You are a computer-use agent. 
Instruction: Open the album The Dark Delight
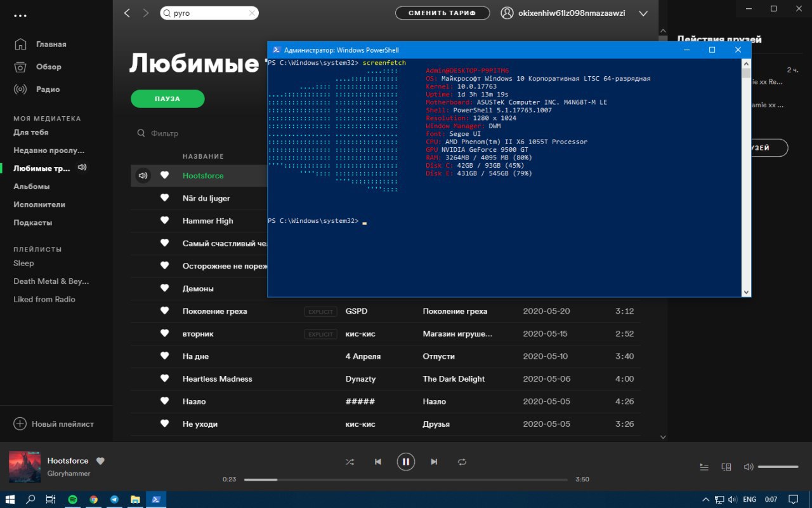[x=454, y=378]
